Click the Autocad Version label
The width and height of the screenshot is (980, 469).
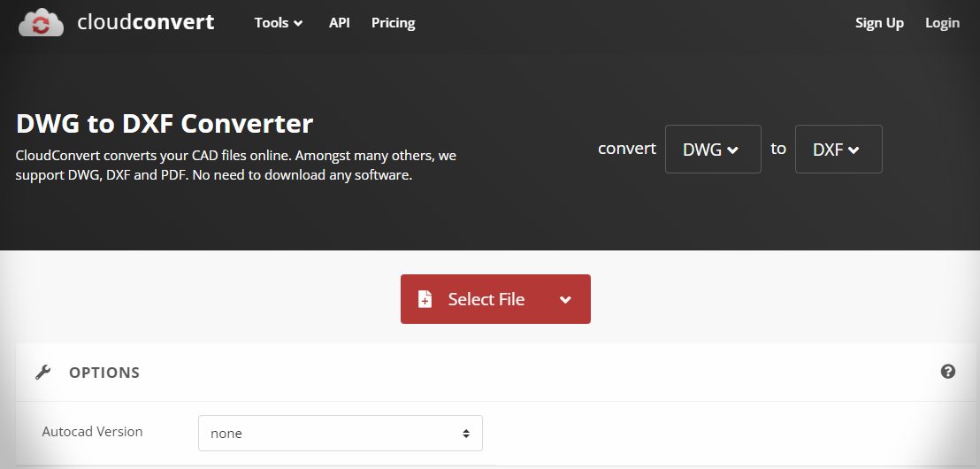tap(93, 432)
